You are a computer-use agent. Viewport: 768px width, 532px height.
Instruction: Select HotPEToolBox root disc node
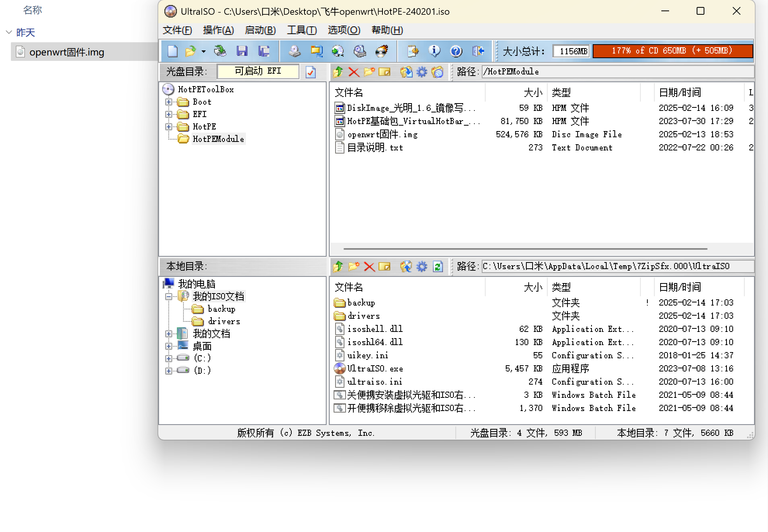click(x=206, y=90)
